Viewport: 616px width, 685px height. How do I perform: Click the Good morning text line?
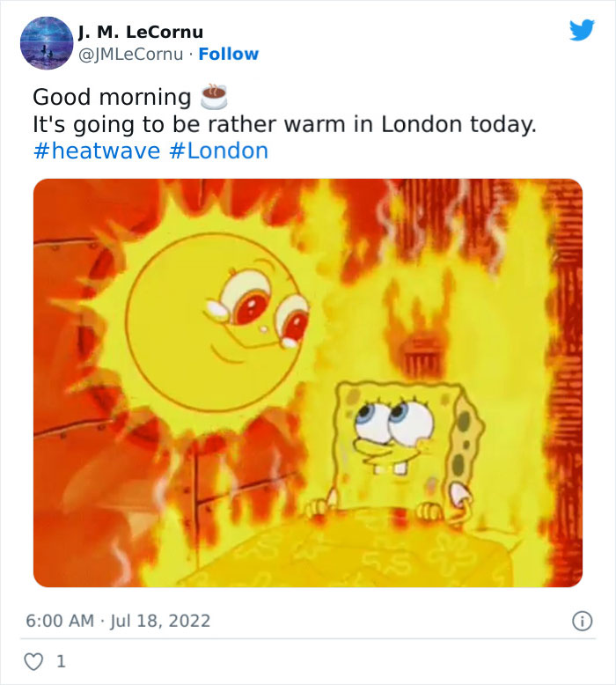point(112,97)
